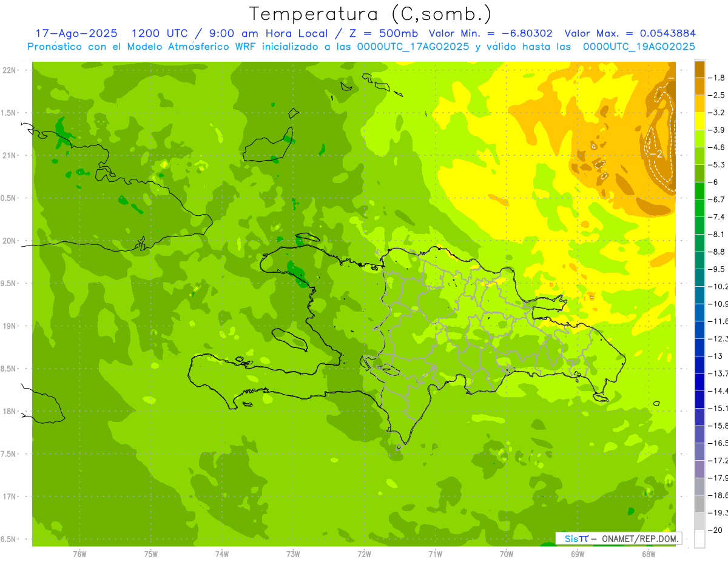This screenshot has height=562, width=728.
Task: Click the '75W' longitude label
Action: point(151,554)
